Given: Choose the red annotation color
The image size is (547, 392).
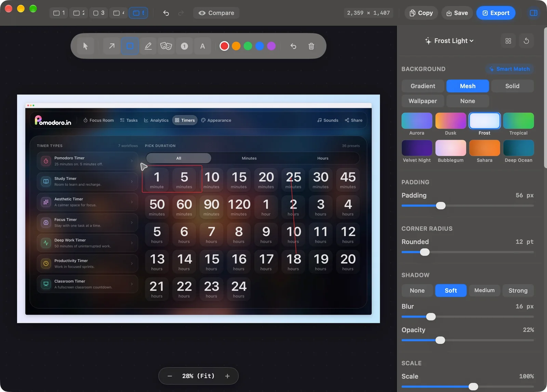Looking at the screenshot, I should pyautogui.click(x=224, y=46).
